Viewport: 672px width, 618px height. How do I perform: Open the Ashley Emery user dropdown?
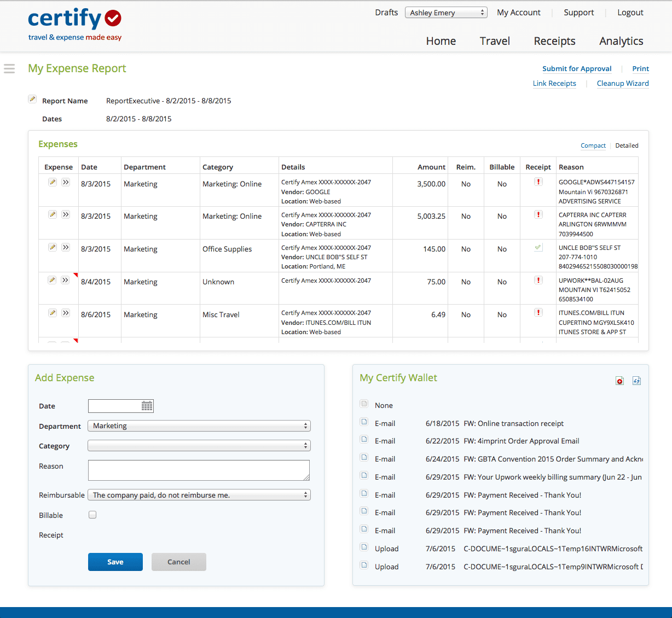[445, 13]
